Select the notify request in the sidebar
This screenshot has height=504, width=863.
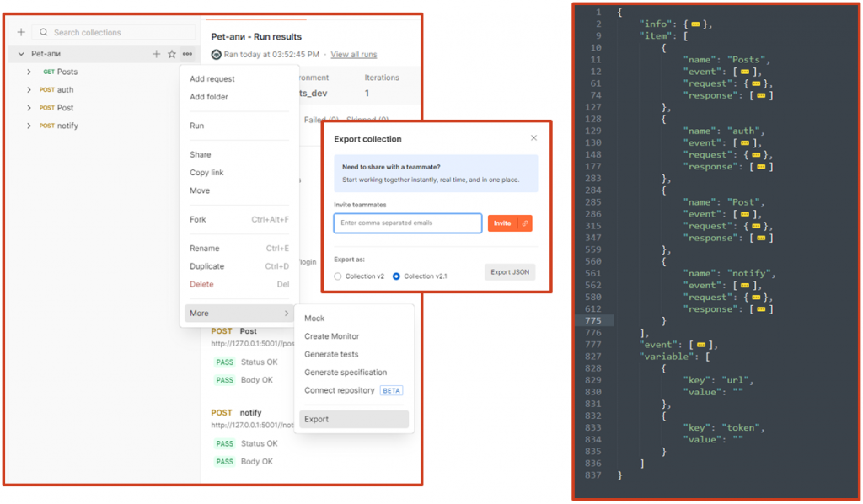coord(67,126)
